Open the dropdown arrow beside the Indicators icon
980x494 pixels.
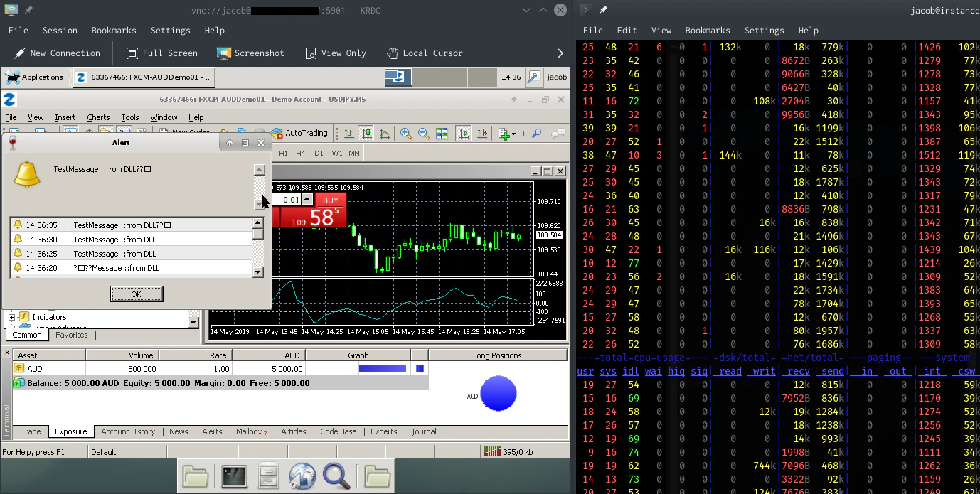pyautogui.click(x=513, y=134)
